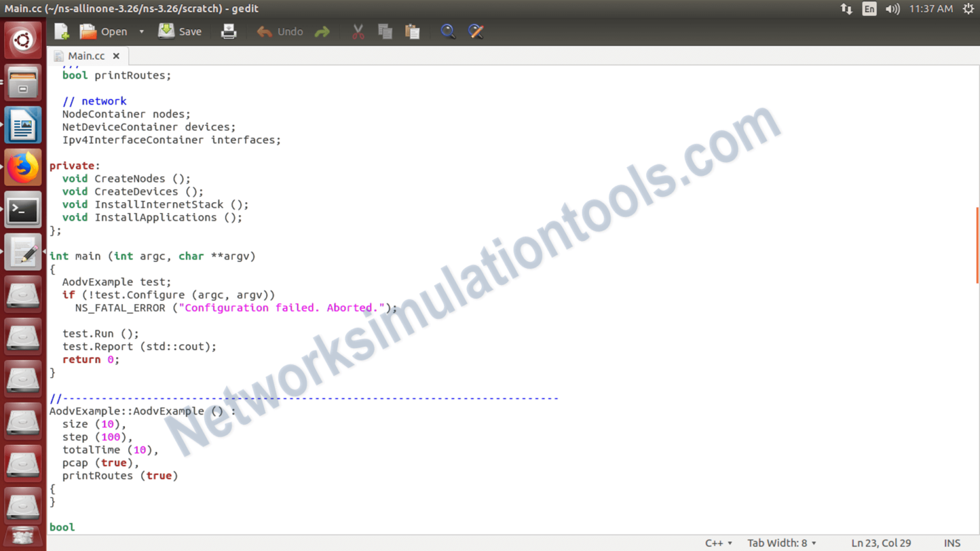Viewport: 980px width, 551px height.
Task: Create a new document
Action: click(61, 31)
